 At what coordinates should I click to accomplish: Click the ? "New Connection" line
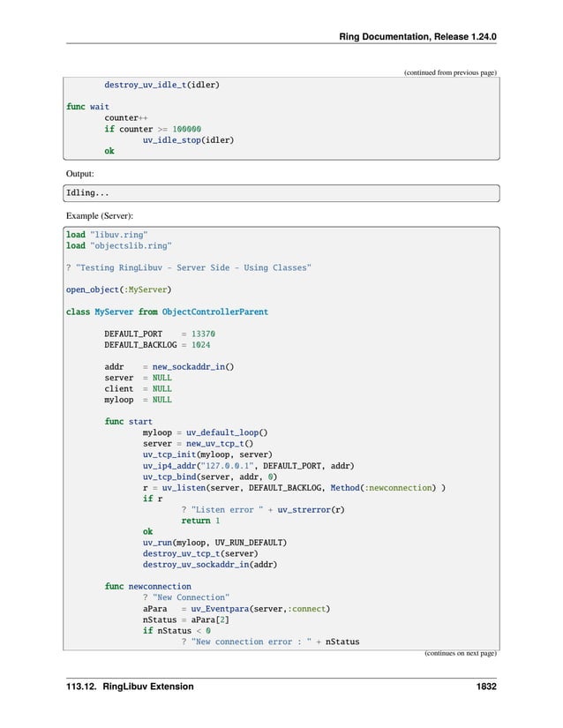(x=186, y=597)
